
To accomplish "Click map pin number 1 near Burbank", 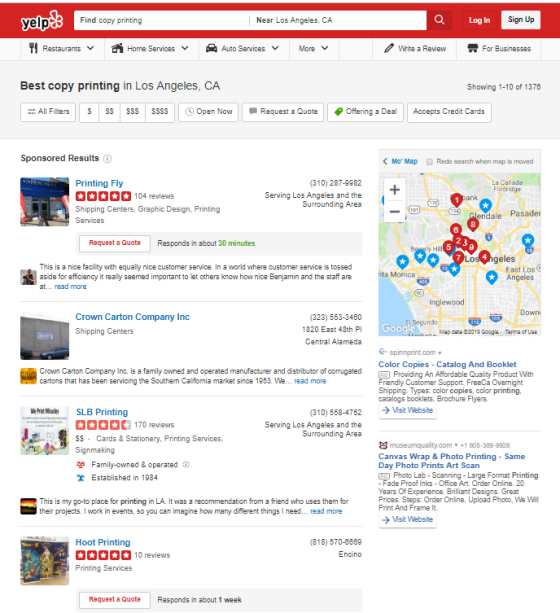I will click(456, 200).
